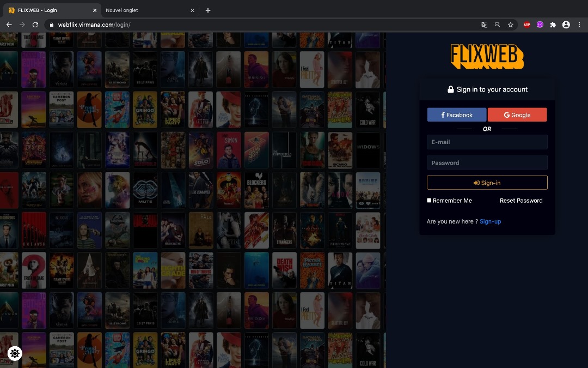
Task: Enable the Remember Me checkbox
Action: 429,201
